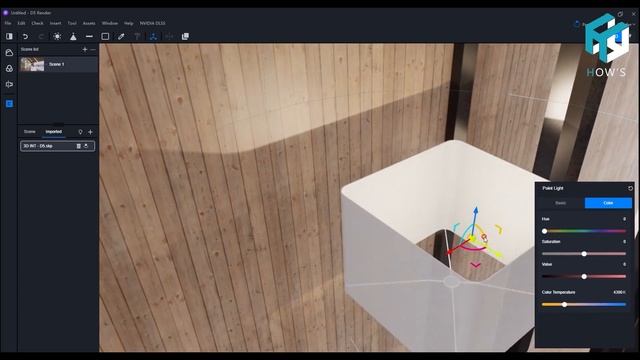
Task: Click the Scene 1 label
Action: pos(56,64)
